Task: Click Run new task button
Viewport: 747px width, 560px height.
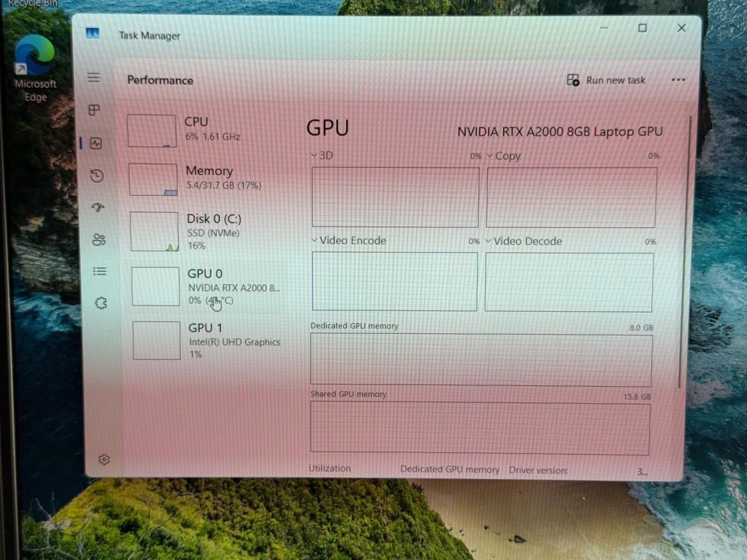Action: 606,80
